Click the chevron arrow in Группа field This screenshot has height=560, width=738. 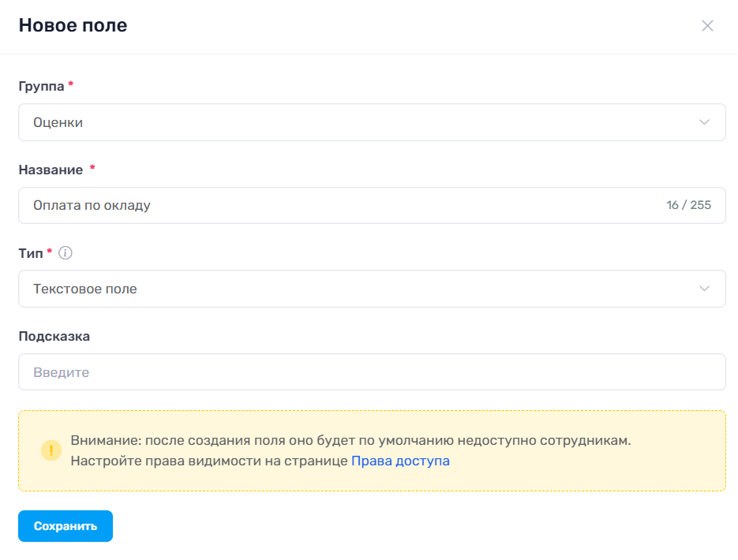tap(704, 122)
